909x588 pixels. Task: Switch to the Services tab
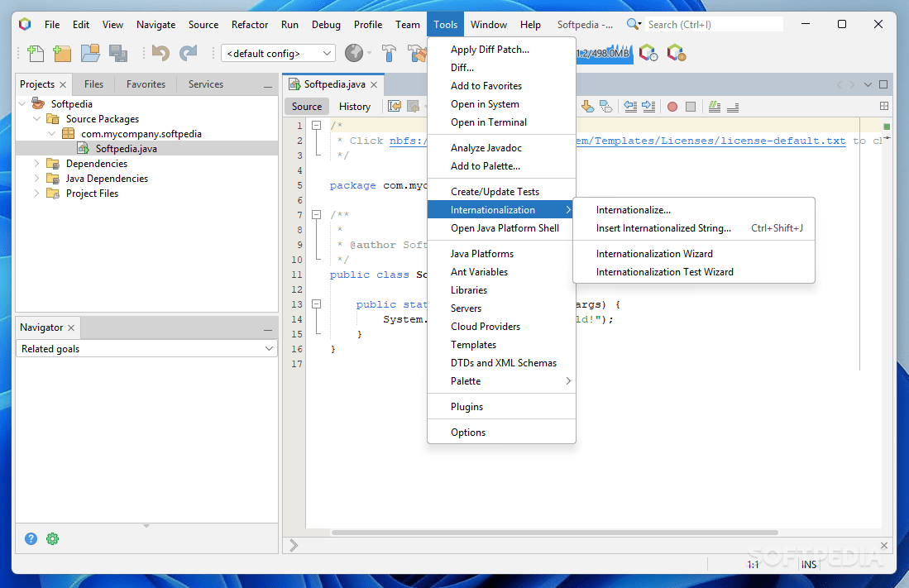point(206,84)
